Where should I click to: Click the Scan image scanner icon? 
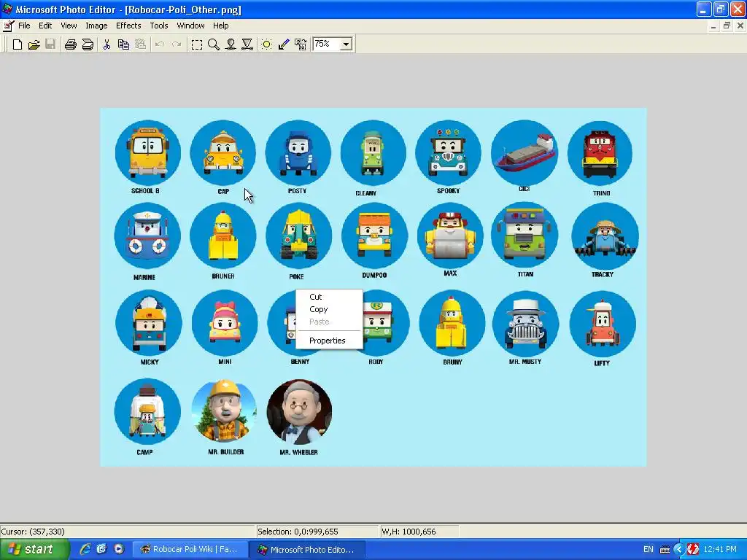coord(88,44)
